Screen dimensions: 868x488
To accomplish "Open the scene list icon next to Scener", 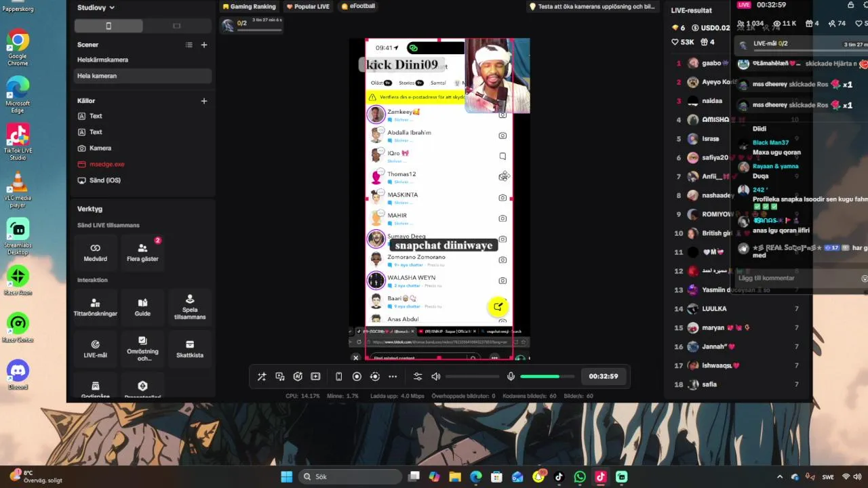I will pos(189,45).
